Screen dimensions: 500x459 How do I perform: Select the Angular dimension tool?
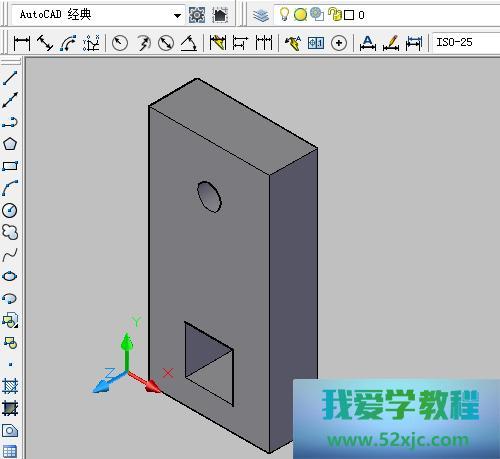[189, 43]
